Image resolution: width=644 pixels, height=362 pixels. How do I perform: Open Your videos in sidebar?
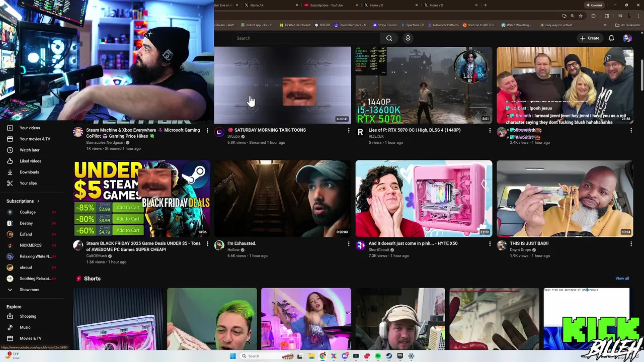coord(30,128)
